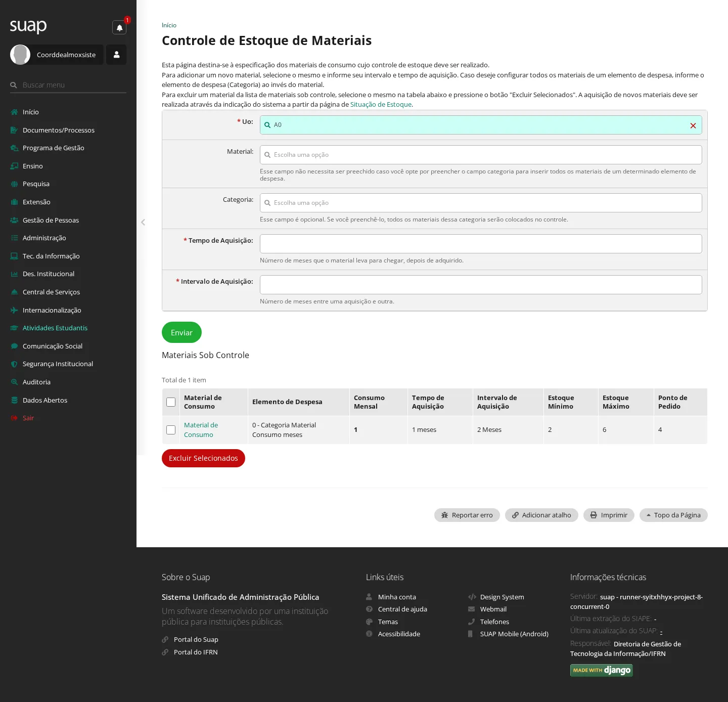Click the Adicionar atalho button

click(541, 515)
